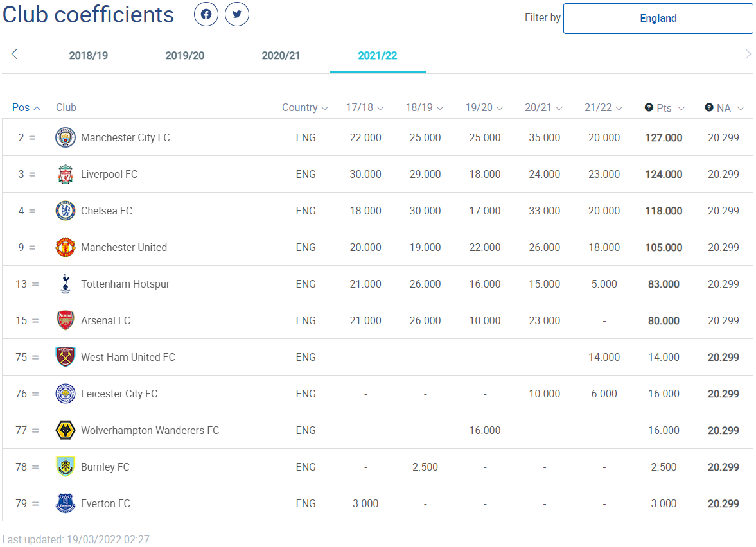Click the Manchester City FC crest
The image size is (756, 547).
[x=66, y=137]
